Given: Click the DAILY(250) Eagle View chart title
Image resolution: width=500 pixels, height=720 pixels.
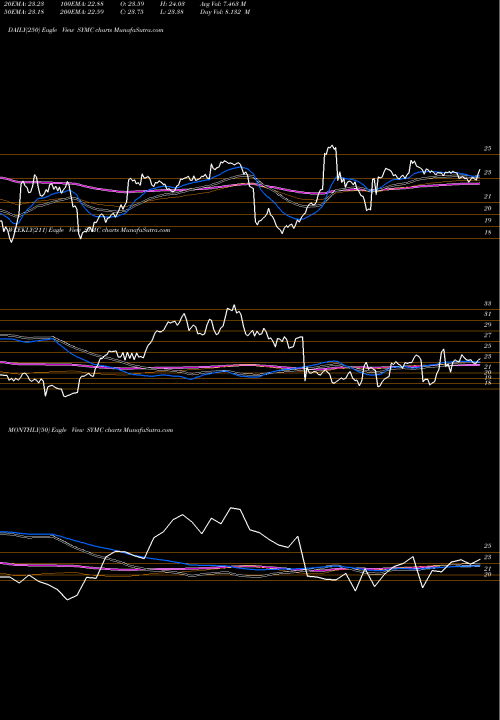Looking at the screenshot, I should click(86, 30).
